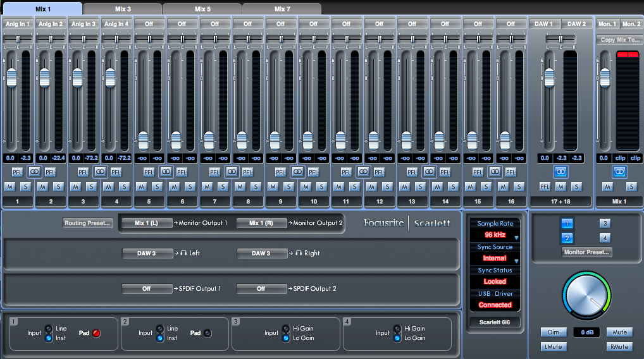644x359 pixels.
Task: Toggle stereo link for channels 13 and 14
Action: pyautogui.click(x=429, y=171)
